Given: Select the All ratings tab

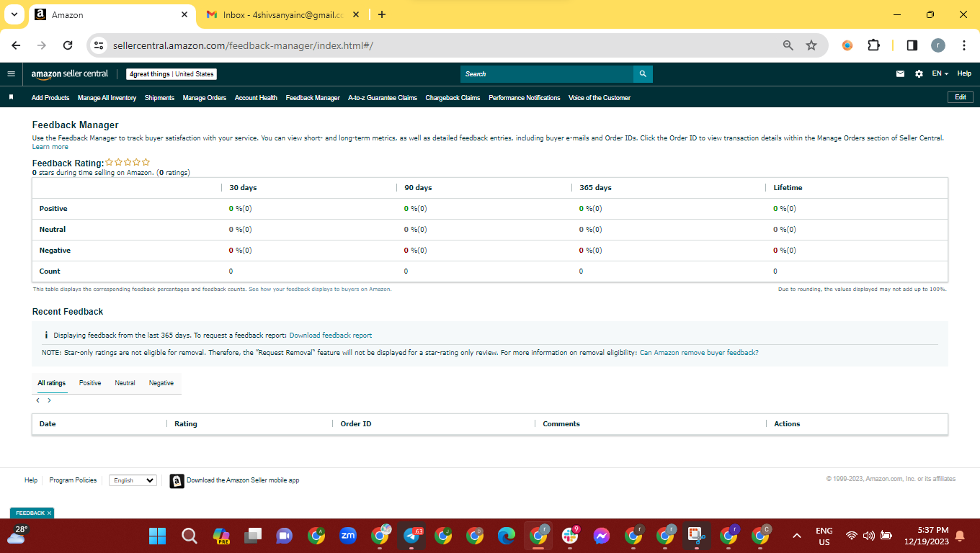Looking at the screenshot, I should click(52, 383).
